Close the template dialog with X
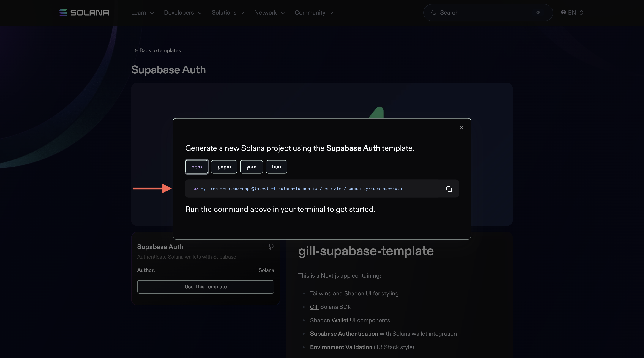 pos(462,127)
